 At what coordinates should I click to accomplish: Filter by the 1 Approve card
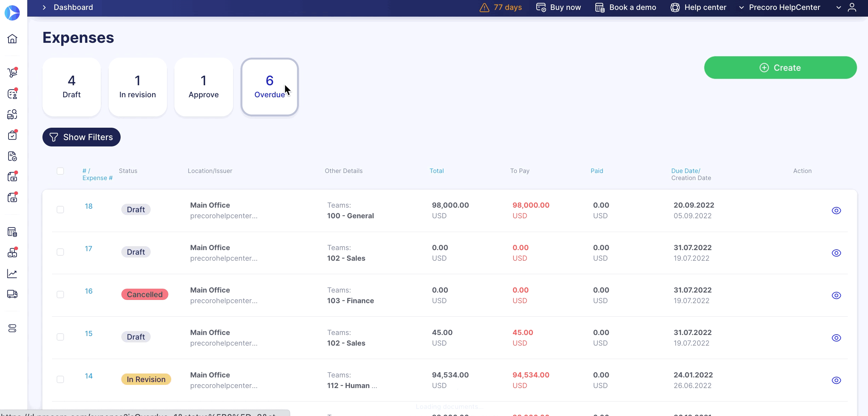204,87
